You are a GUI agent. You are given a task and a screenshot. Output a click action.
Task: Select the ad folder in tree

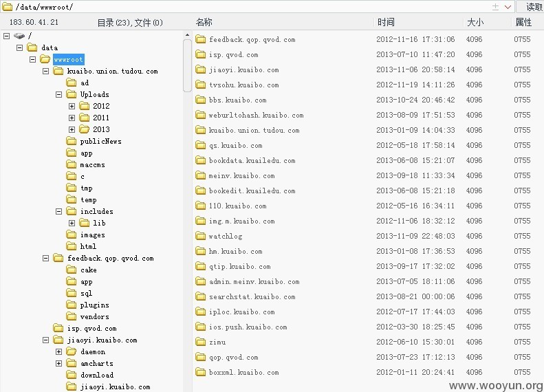(85, 83)
